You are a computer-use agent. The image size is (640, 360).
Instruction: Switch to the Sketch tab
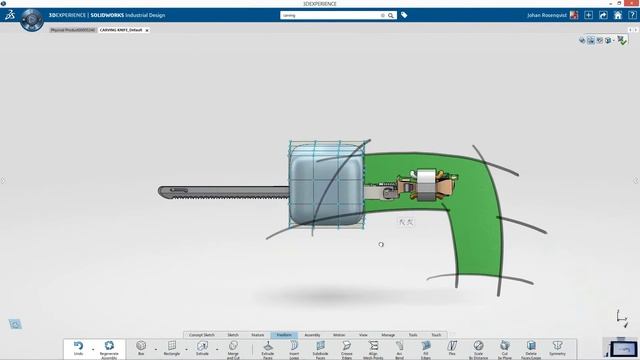pyautogui.click(x=233, y=335)
